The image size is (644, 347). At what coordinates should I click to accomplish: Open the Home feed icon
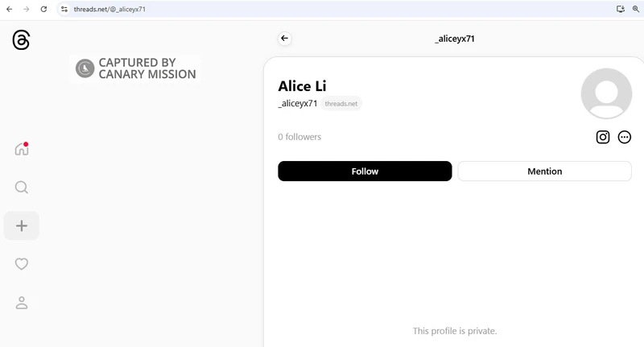[22, 149]
